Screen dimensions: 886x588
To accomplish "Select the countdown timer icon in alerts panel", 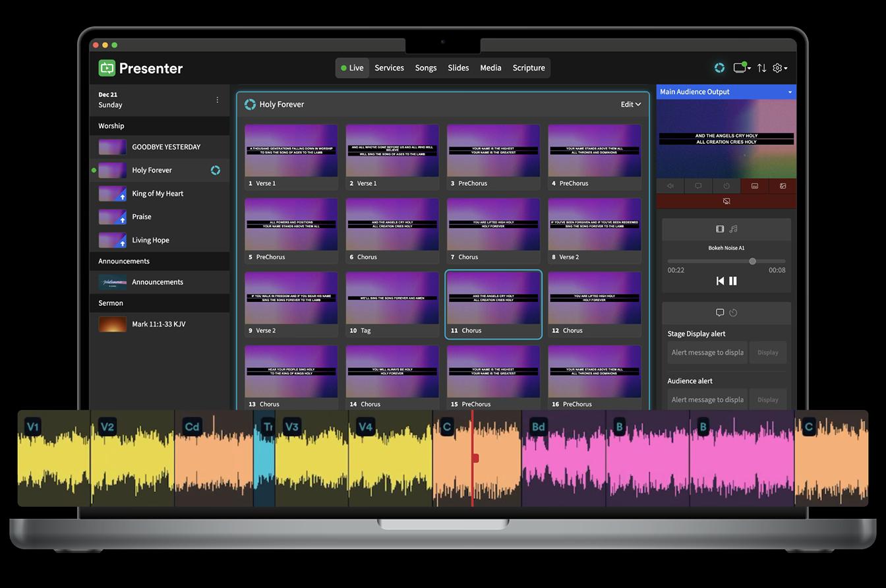I will [733, 312].
